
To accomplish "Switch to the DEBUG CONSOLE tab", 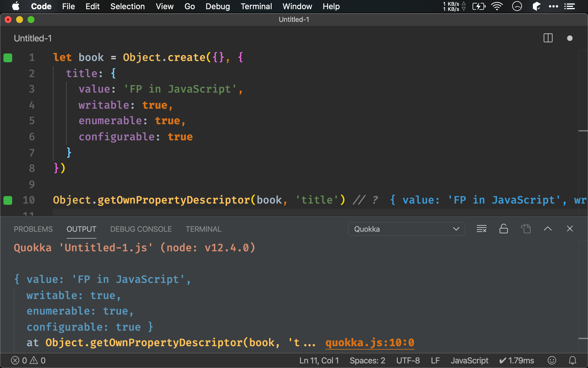I will point(141,229).
